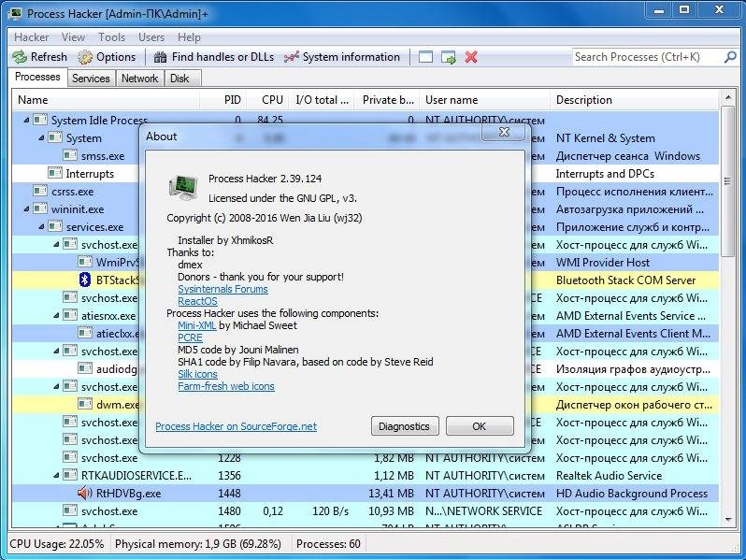Image resolution: width=746 pixels, height=560 pixels.
Task: Open the PCRE link
Action: (x=191, y=337)
